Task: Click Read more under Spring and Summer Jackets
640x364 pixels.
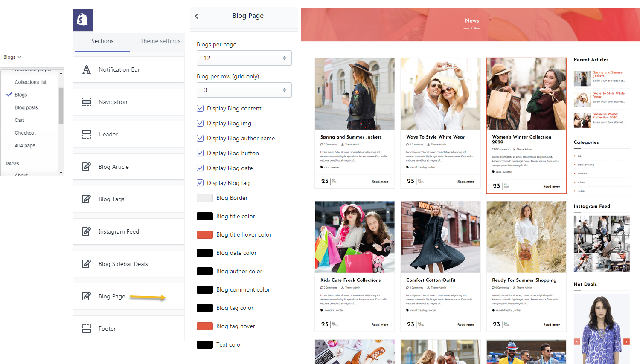Action: click(380, 181)
